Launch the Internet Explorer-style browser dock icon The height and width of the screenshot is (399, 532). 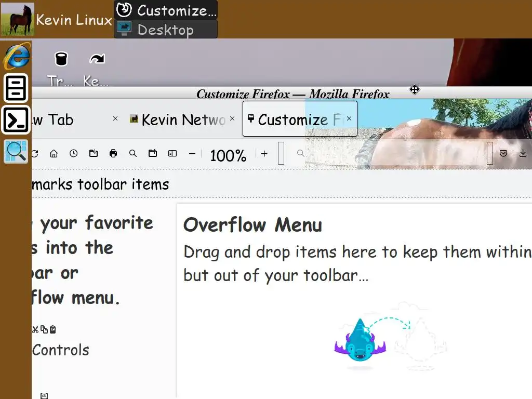click(x=17, y=56)
